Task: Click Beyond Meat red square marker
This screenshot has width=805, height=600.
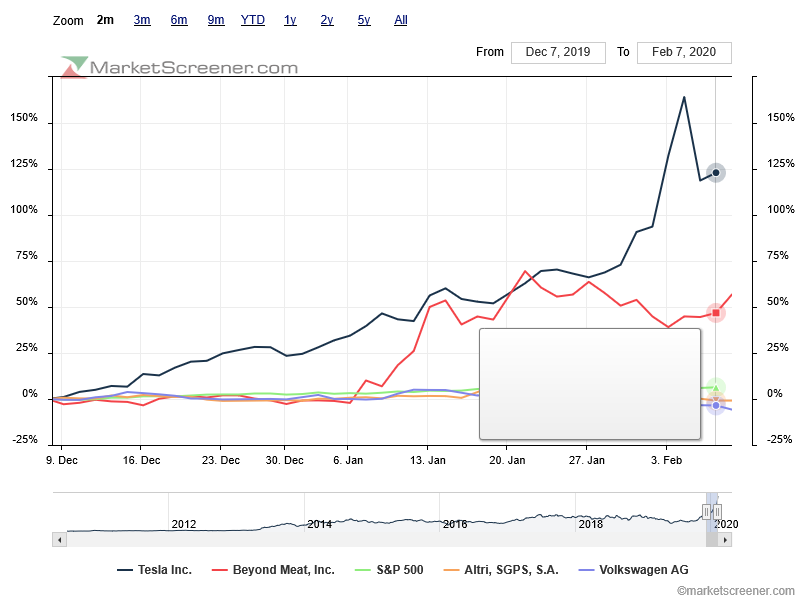Action: 716,313
